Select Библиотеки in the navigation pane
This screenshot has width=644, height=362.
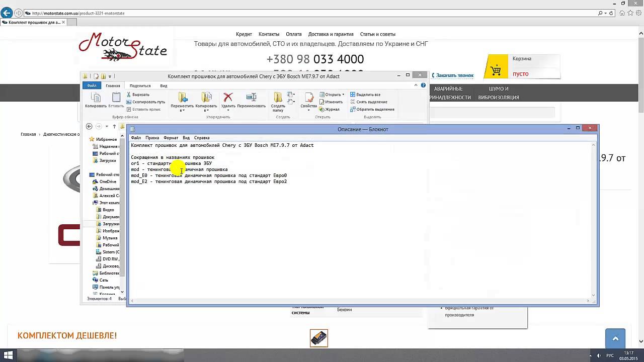(x=106, y=273)
